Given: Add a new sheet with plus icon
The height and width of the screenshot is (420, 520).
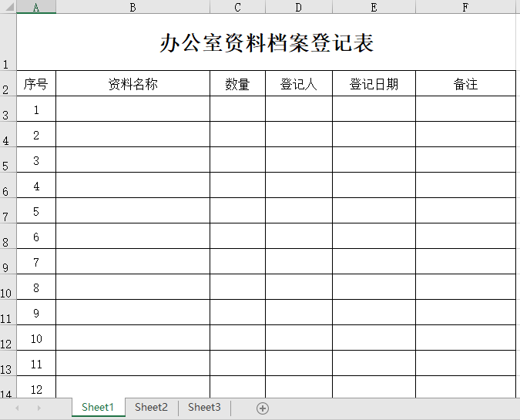Looking at the screenshot, I should [x=263, y=408].
